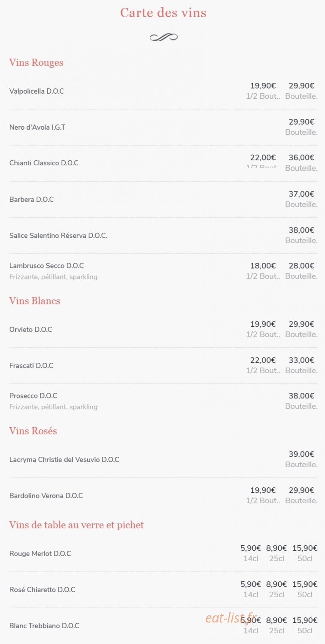Viewport: 325px width, 644px height.
Task: Click the Vins Rouges section heading
Action: point(36,63)
